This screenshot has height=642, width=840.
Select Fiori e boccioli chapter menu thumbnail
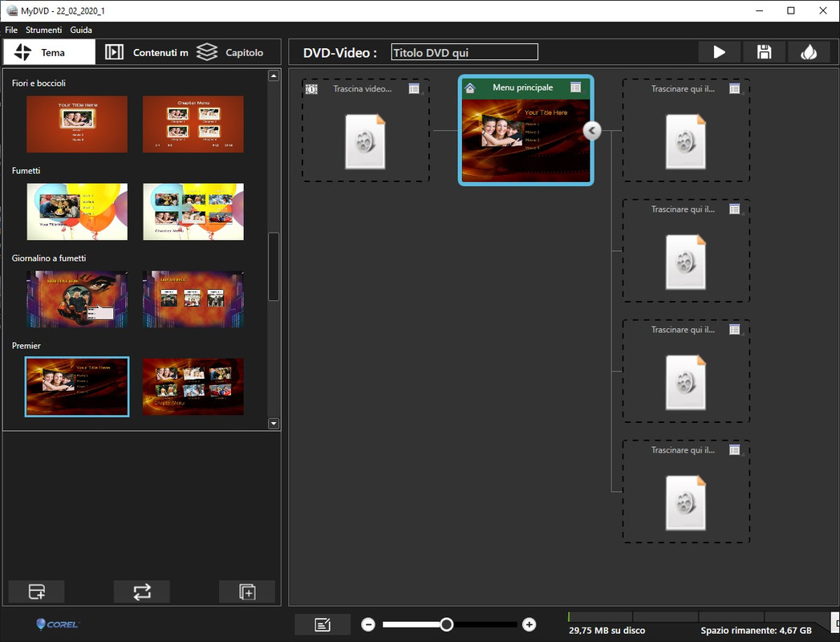[x=193, y=124]
